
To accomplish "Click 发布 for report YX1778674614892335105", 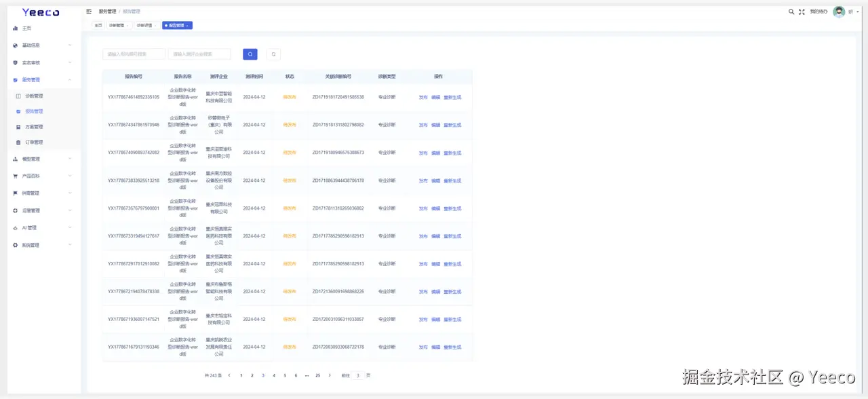I will pyautogui.click(x=423, y=97).
